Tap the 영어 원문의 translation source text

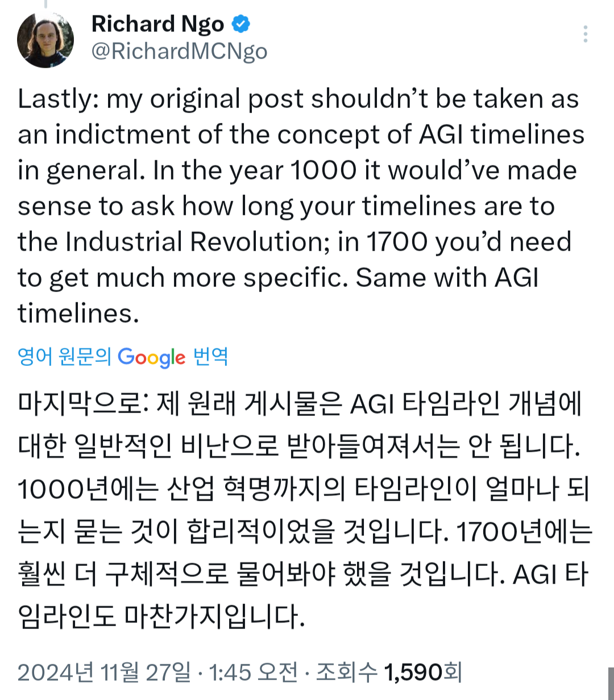click(x=65, y=357)
